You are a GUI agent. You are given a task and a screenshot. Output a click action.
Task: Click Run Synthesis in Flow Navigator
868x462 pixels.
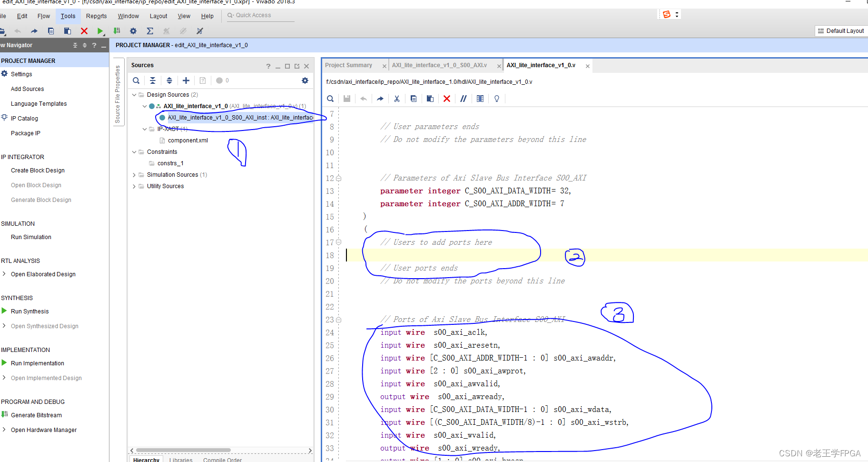pyautogui.click(x=30, y=311)
